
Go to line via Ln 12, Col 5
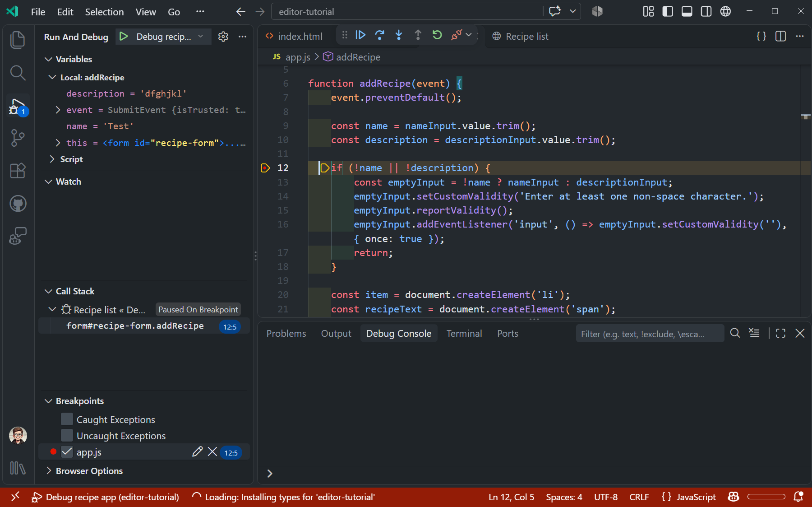(x=511, y=497)
